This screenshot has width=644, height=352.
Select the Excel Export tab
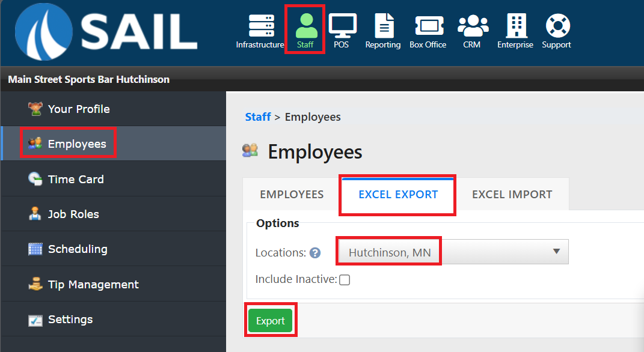click(398, 195)
